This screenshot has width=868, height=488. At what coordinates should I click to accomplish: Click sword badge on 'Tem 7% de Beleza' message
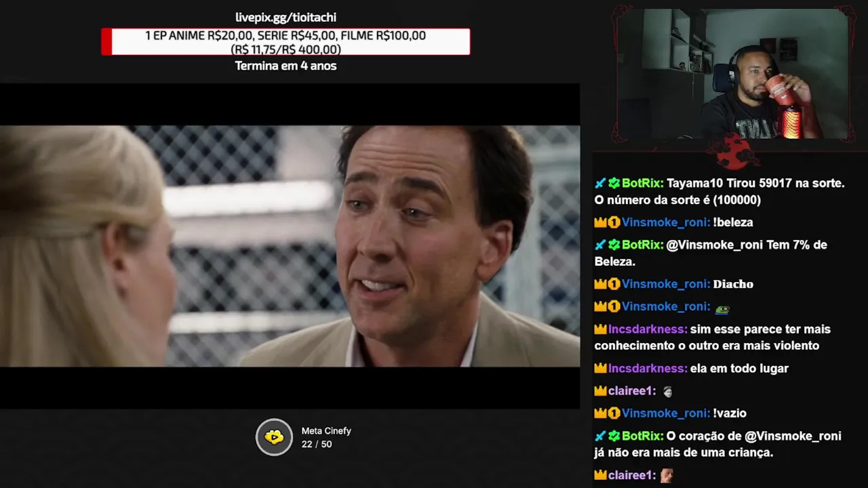(600, 245)
